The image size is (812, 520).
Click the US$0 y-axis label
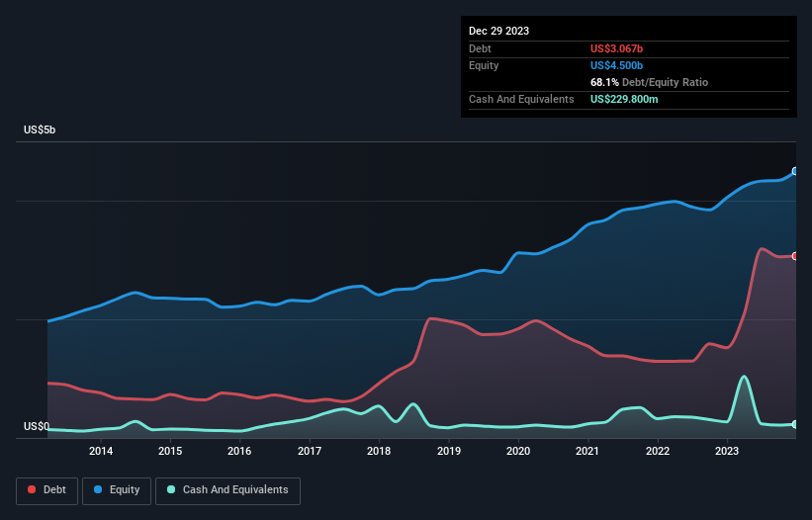[x=37, y=426]
